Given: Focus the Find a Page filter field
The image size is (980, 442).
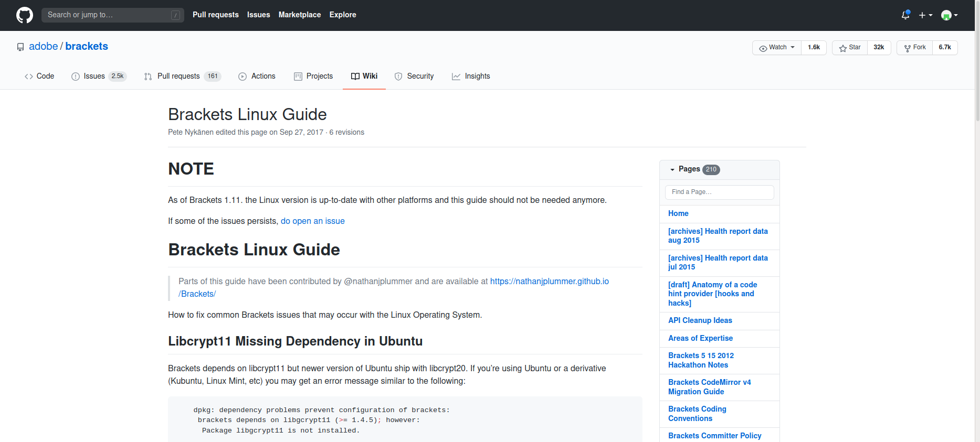Looking at the screenshot, I should (720, 192).
